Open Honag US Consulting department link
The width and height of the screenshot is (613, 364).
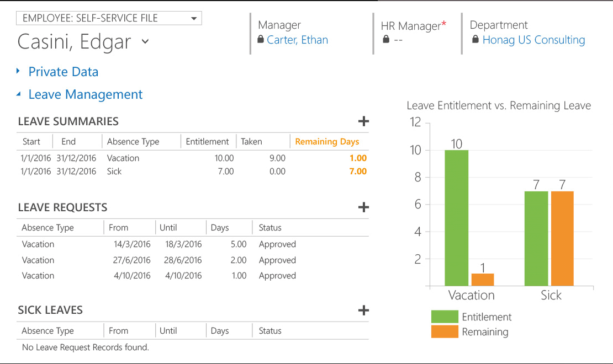533,40
